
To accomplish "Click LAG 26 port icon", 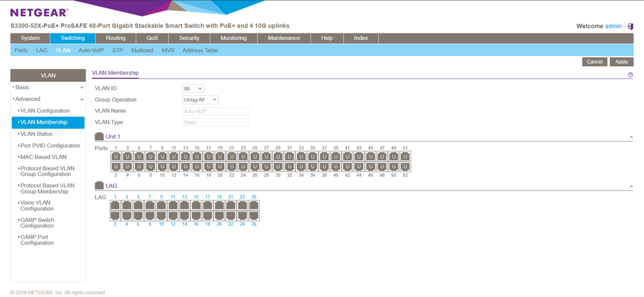I will coord(254,216).
